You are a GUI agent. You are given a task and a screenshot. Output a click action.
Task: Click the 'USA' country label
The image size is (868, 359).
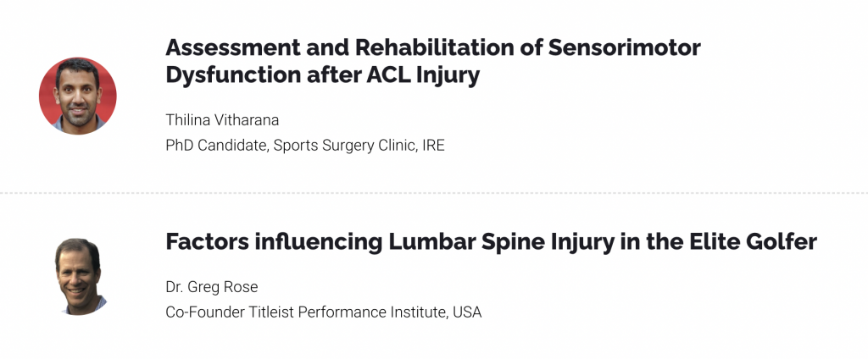467,312
